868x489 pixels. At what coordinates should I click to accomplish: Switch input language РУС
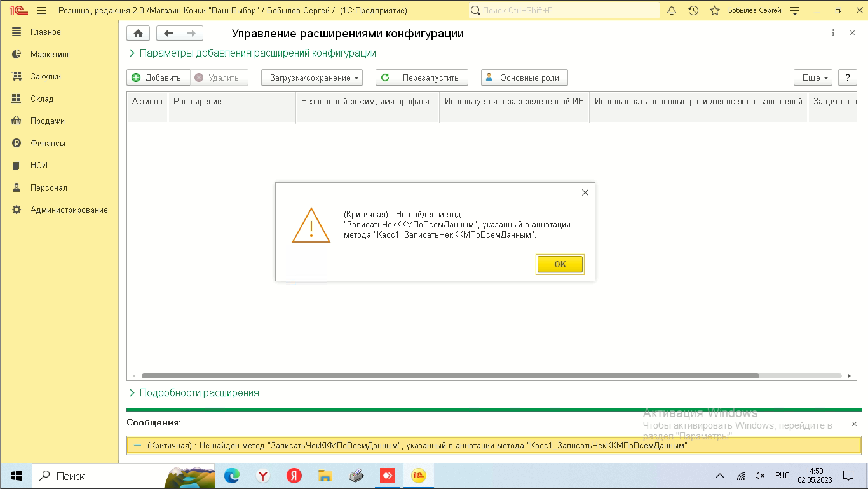(x=782, y=476)
